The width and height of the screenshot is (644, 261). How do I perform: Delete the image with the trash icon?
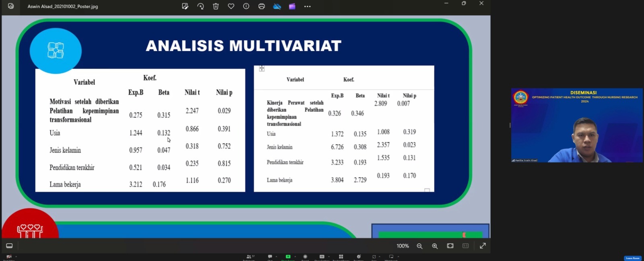coord(216,6)
